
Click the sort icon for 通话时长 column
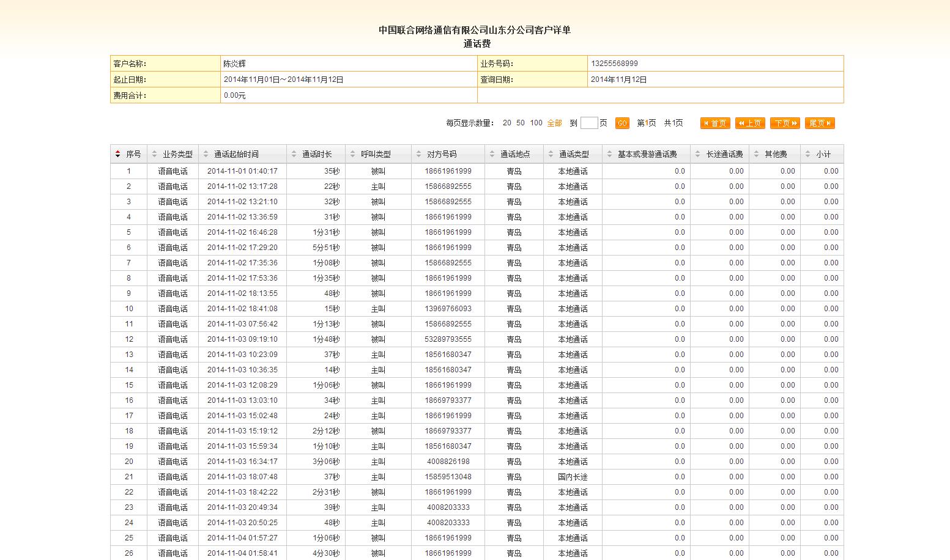coord(294,155)
